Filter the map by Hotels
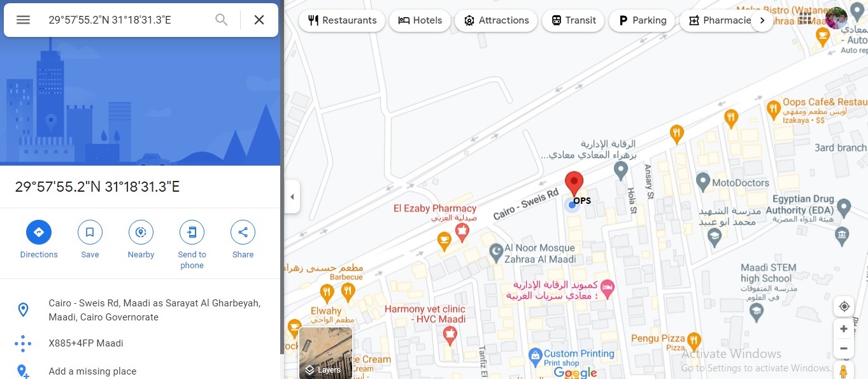This screenshot has height=379, width=868. [x=420, y=20]
